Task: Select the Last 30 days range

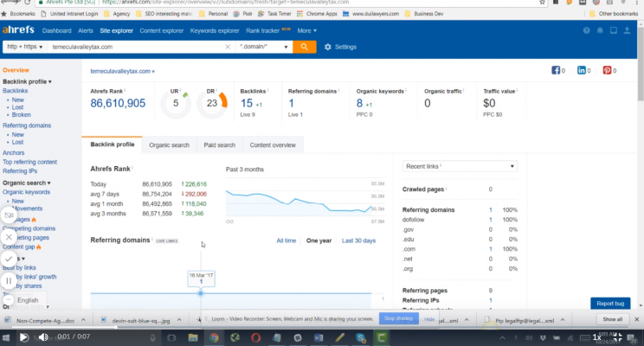Action: (358, 240)
